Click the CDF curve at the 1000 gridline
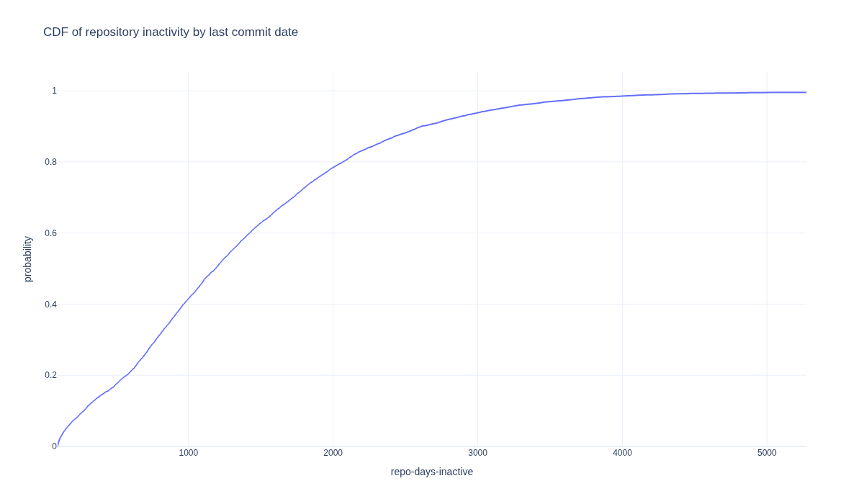864x504 pixels. [x=189, y=298]
